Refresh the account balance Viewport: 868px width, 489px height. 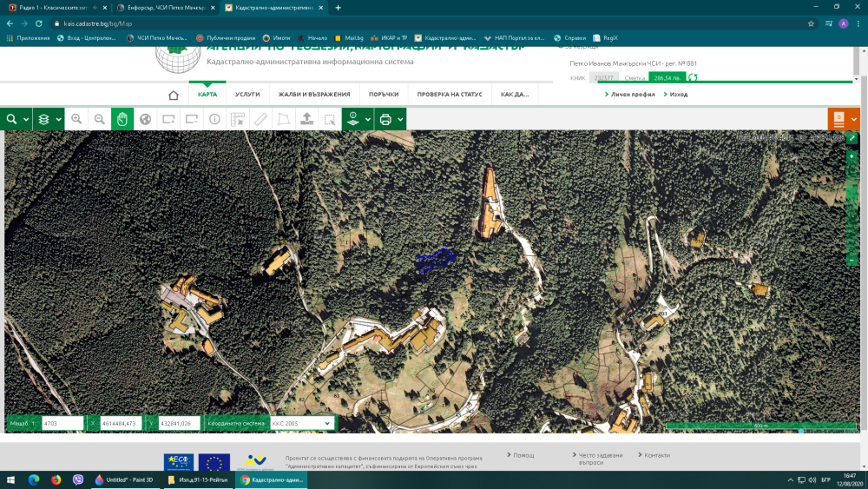point(694,77)
